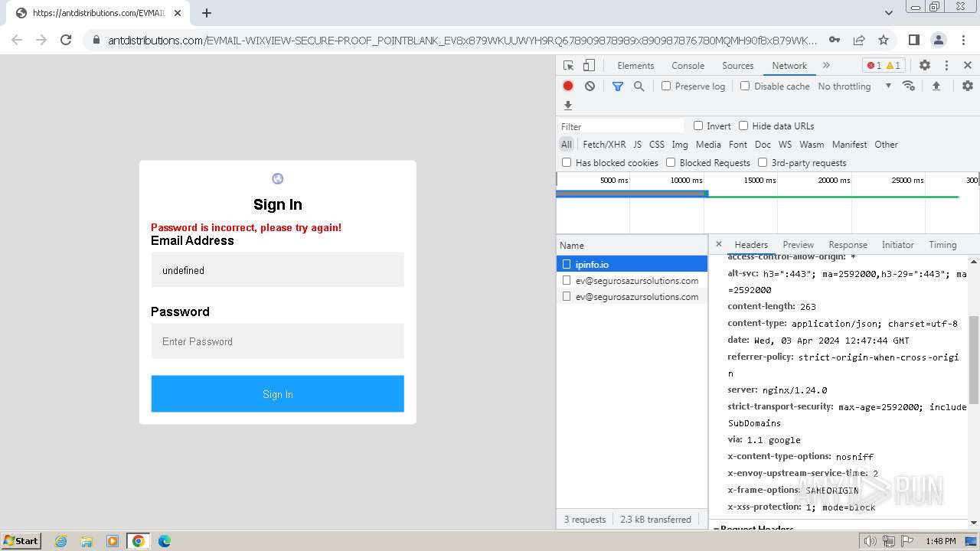Click the Email Address field
The width and height of the screenshot is (980, 551).
[277, 270]
